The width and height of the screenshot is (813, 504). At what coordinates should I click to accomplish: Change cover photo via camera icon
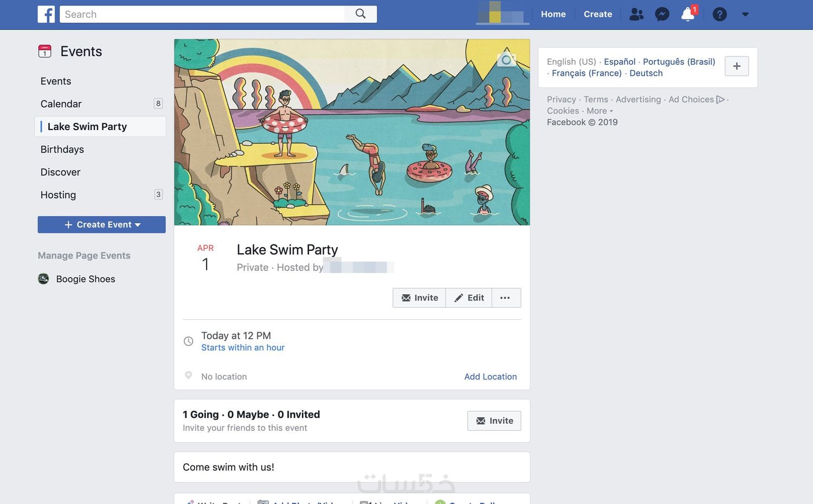click(x=506, y=60)
